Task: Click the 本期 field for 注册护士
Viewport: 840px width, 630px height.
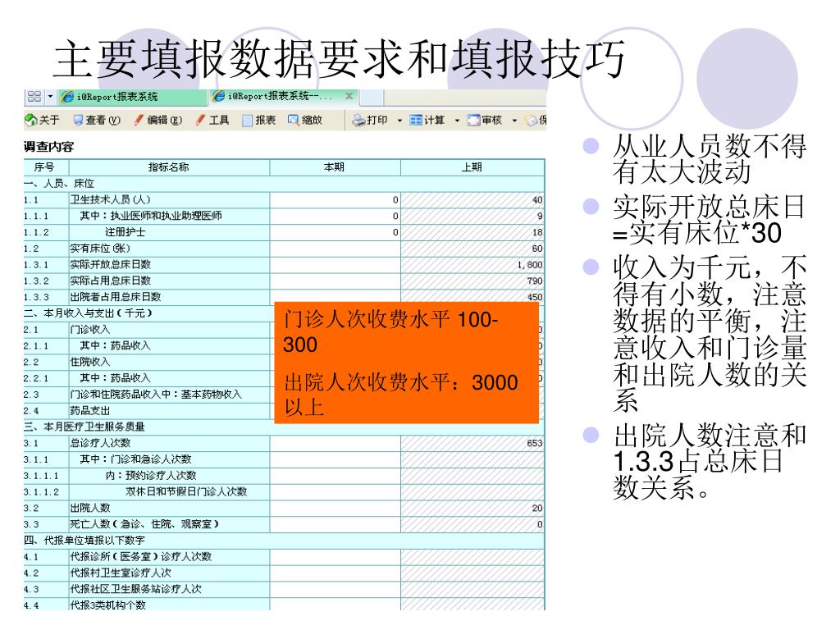Action: (336, 232)
